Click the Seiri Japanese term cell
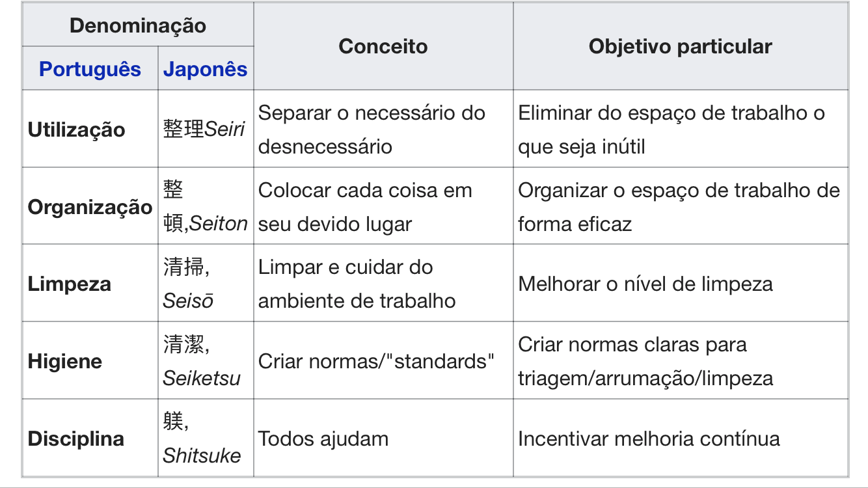The width and height of the screenshot is (868, 488). tap(206, 129)
